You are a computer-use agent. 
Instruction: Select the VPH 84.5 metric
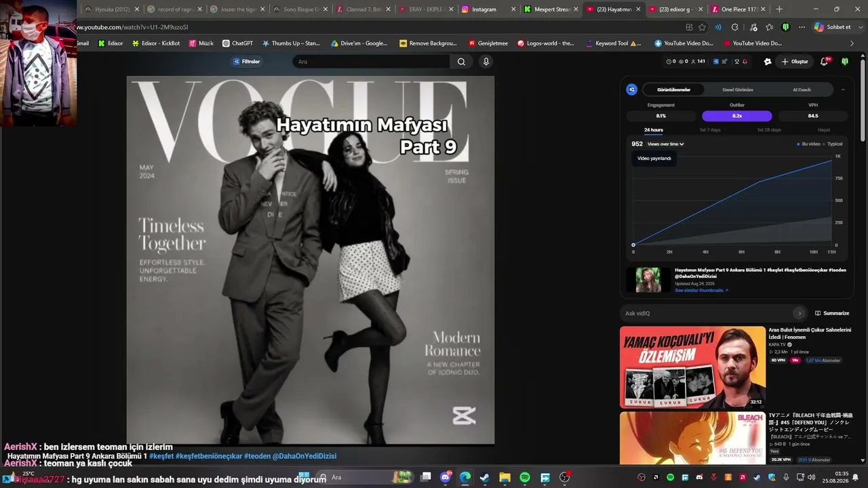click(813, 116)
